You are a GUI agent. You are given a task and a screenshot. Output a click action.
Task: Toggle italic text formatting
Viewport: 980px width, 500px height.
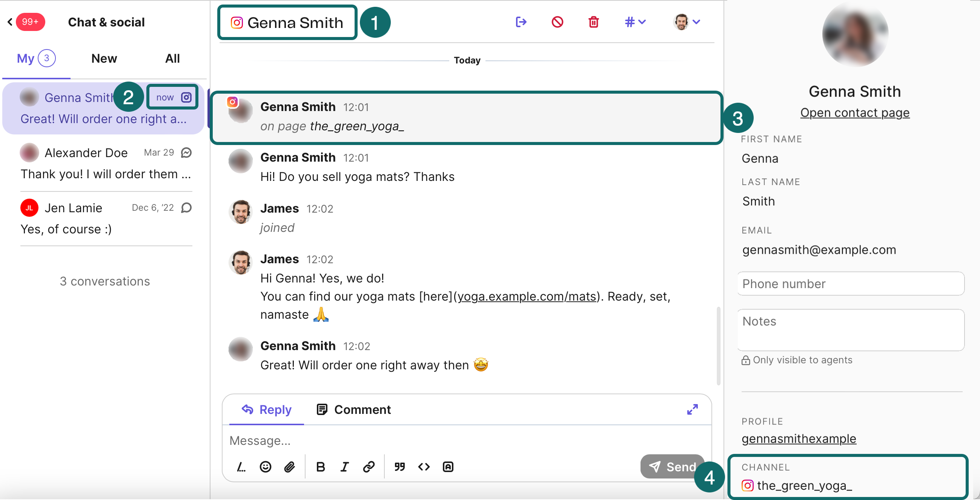[x=344, y=466]
